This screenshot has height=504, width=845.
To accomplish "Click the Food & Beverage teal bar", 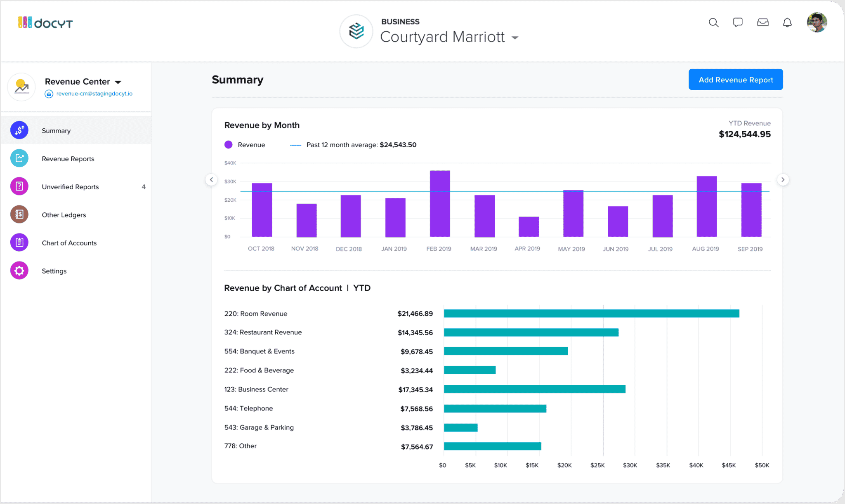I will pos(470,370).
